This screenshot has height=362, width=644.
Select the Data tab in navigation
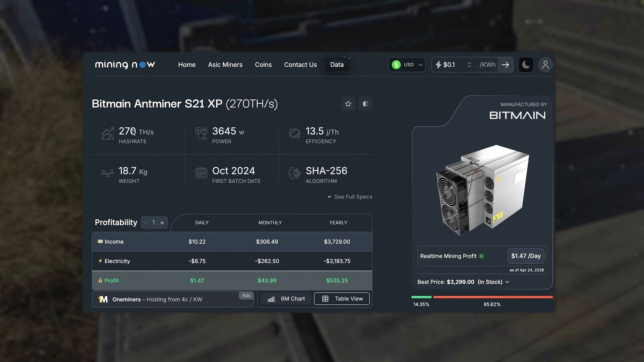pos(337,65)
